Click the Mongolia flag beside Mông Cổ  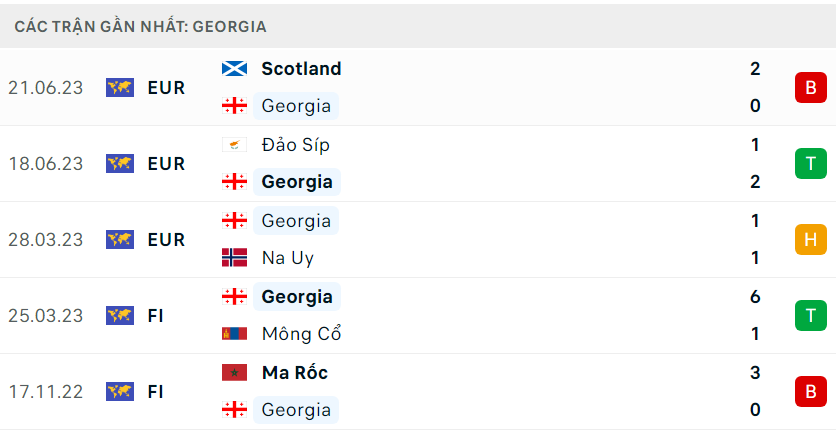tap(235, 334)
